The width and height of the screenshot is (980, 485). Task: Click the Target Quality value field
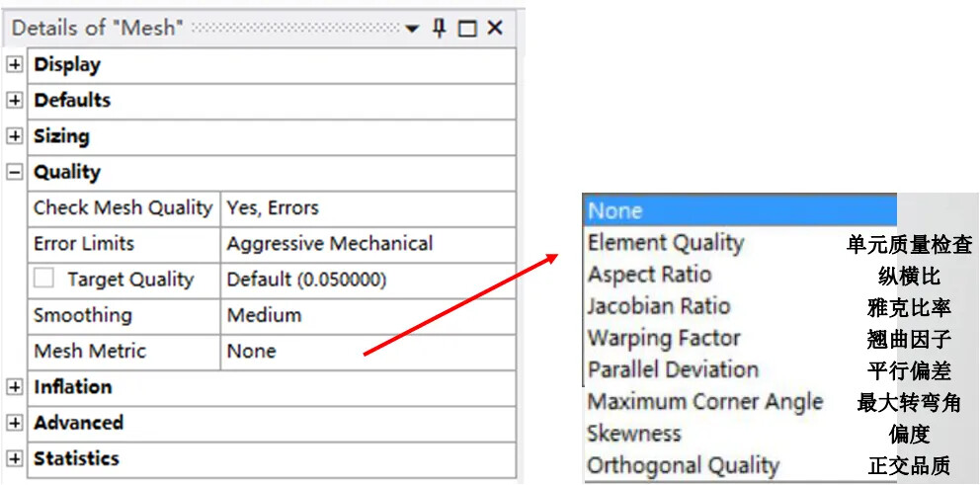367,280
